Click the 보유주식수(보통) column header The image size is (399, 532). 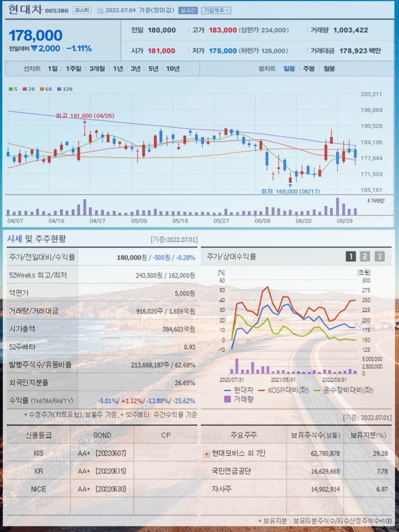(x=316, y=436)
